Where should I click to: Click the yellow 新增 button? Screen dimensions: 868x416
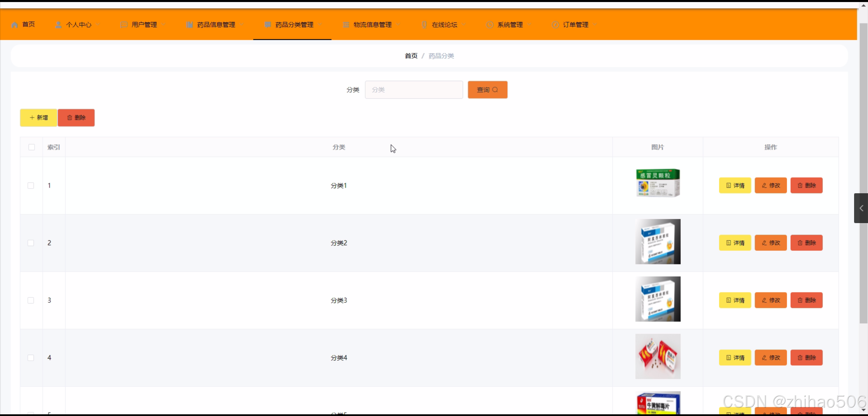click(39, 118)
